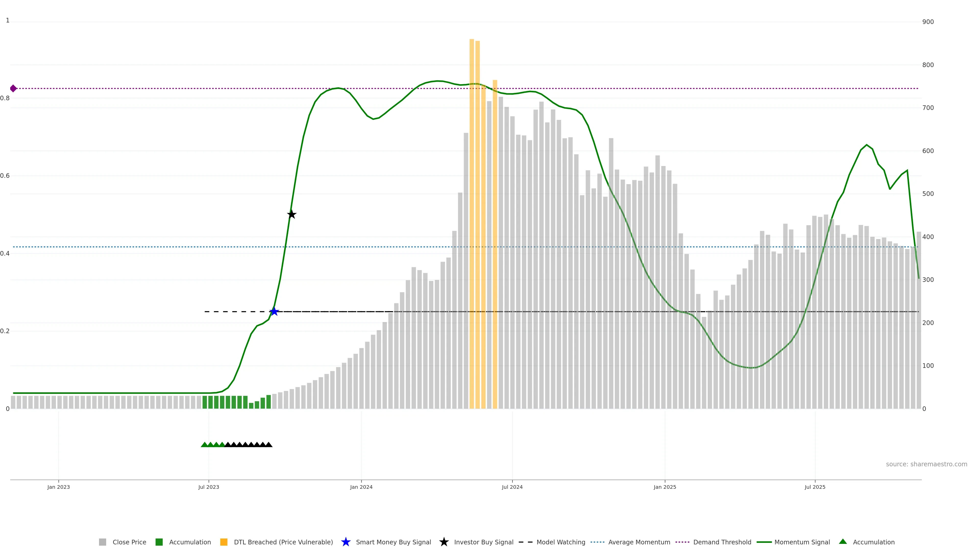Click the green triangle Accumulation legend icon

click(x=843, y=542)
